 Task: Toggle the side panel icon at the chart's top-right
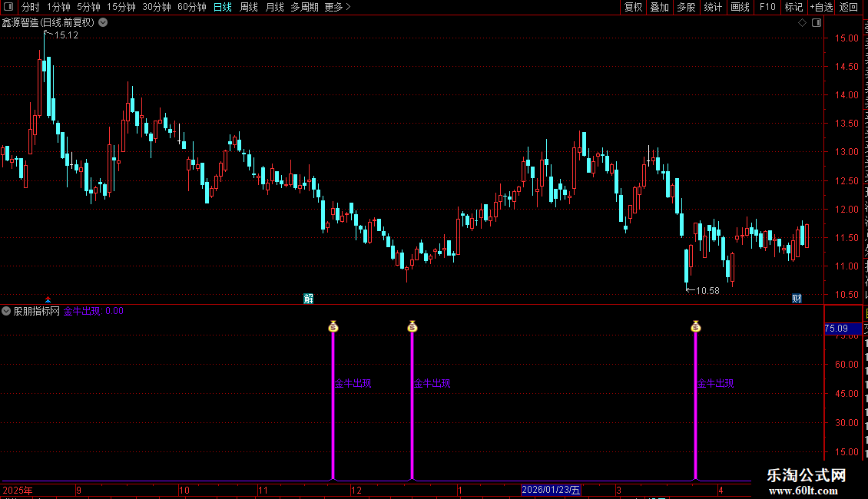coord(817,23)
